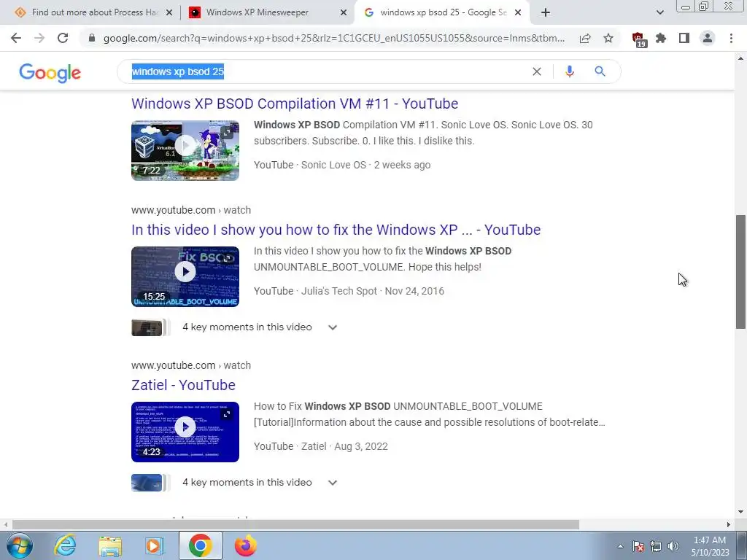
Task: Show hidden tray icons arrow
Action: [x=620, y=546]
